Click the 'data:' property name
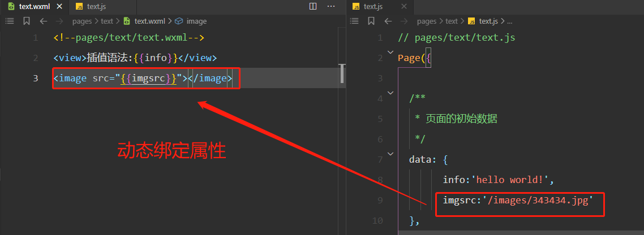The image size is (644, 235). tap(423, 159)
